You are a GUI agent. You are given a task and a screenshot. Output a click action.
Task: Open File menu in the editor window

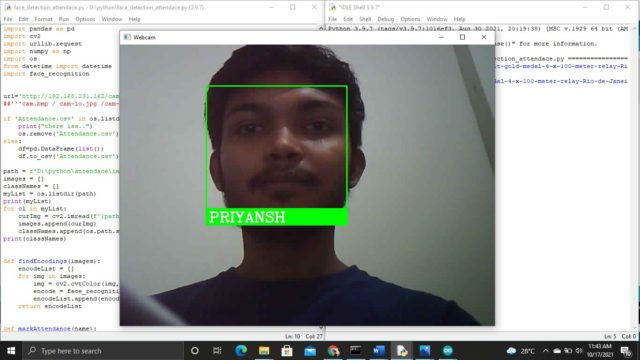[x=8, y=19]
